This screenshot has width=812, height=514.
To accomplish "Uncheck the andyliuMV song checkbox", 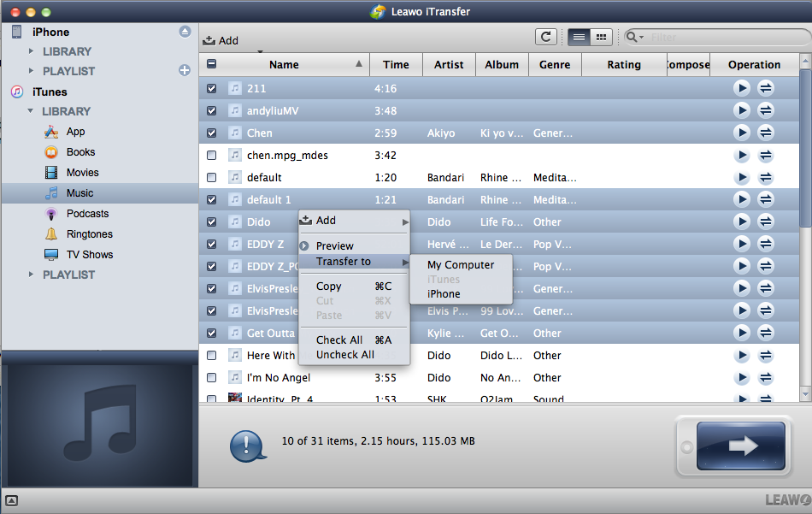I will [x=212, y=110].
